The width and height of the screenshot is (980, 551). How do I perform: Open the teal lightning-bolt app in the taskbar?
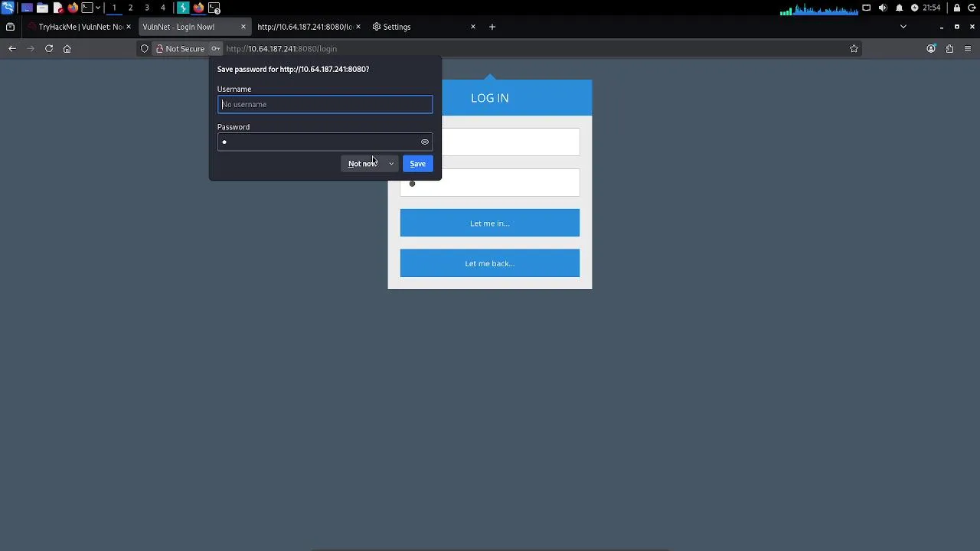tap(182, 8)
